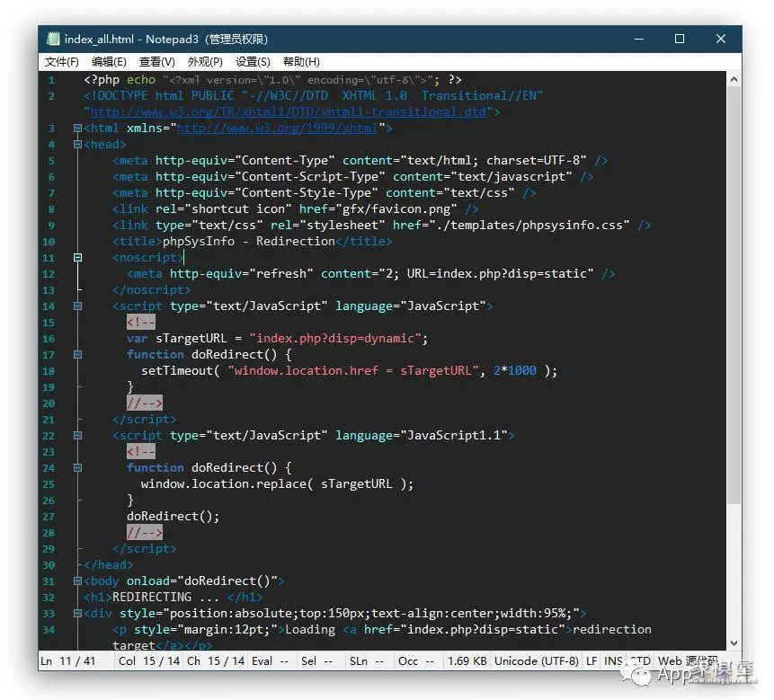Click 'doRedirect();' call on line 27

pos(173,517)
